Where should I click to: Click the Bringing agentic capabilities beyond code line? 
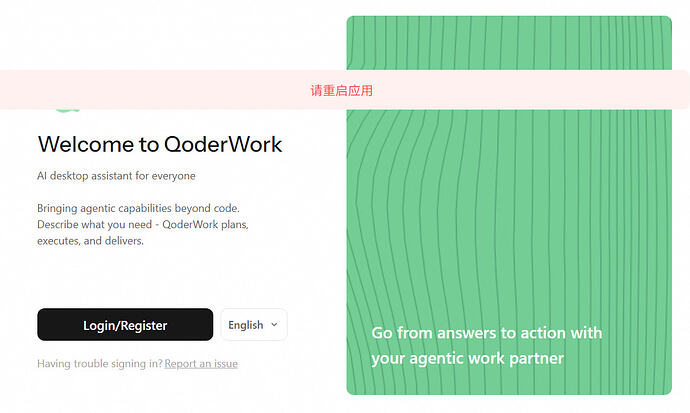click(138, 208)
